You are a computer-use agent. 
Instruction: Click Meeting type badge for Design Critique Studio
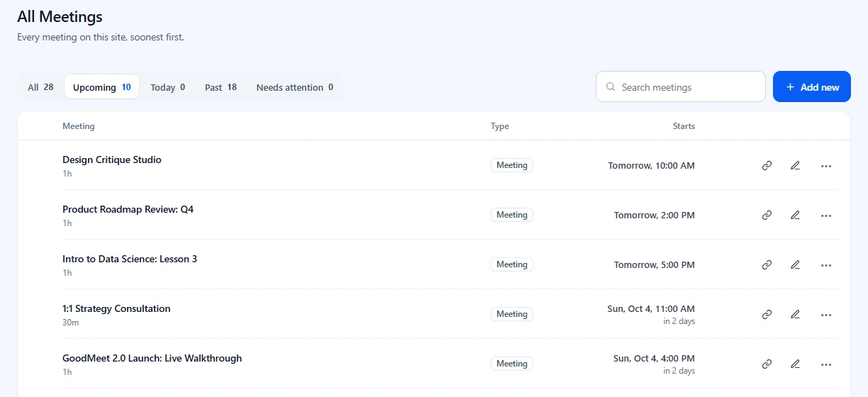tap(512, 165)
